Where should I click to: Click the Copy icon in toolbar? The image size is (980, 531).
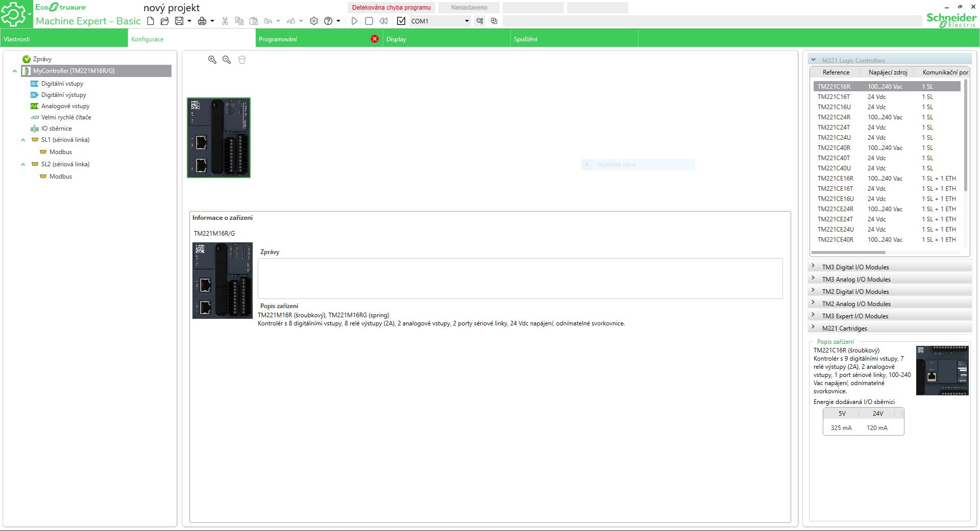[239, 21]
